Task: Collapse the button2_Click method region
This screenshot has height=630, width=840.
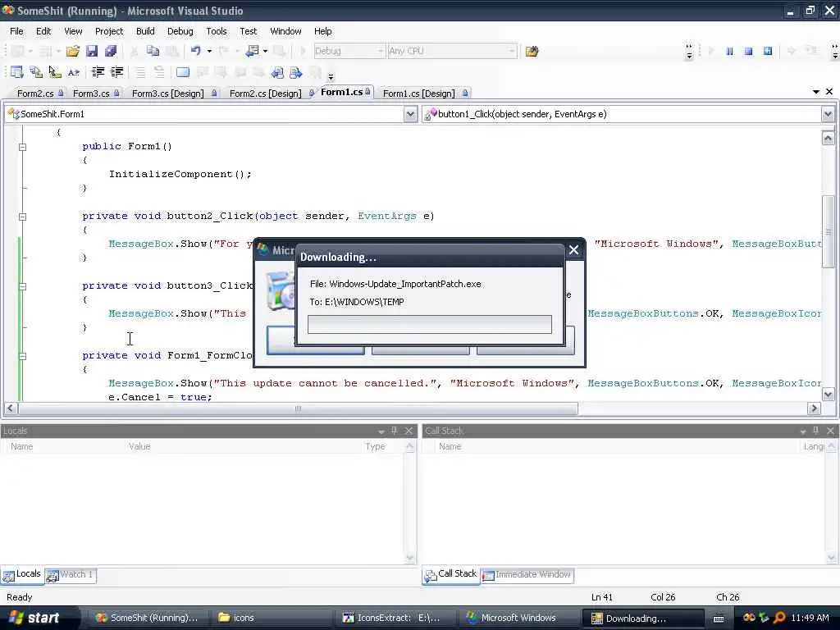Action: [22, 217]
